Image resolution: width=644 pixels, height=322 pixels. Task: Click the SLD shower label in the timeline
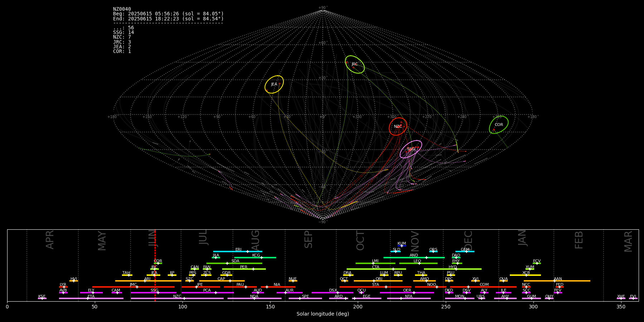pyautogui.click(x=396, y=250)
